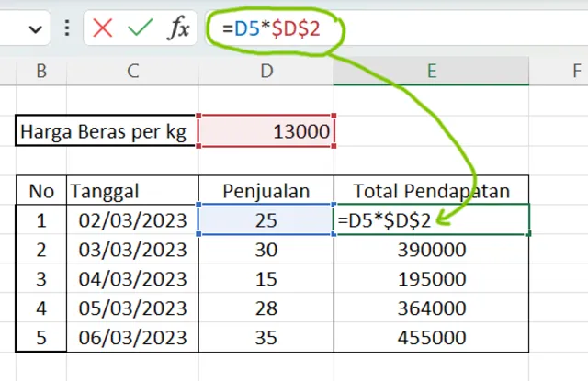Viewport: 588px width, 381px height.
Task: Click the Total Pendapatan header cell
Action: point(431,190)
